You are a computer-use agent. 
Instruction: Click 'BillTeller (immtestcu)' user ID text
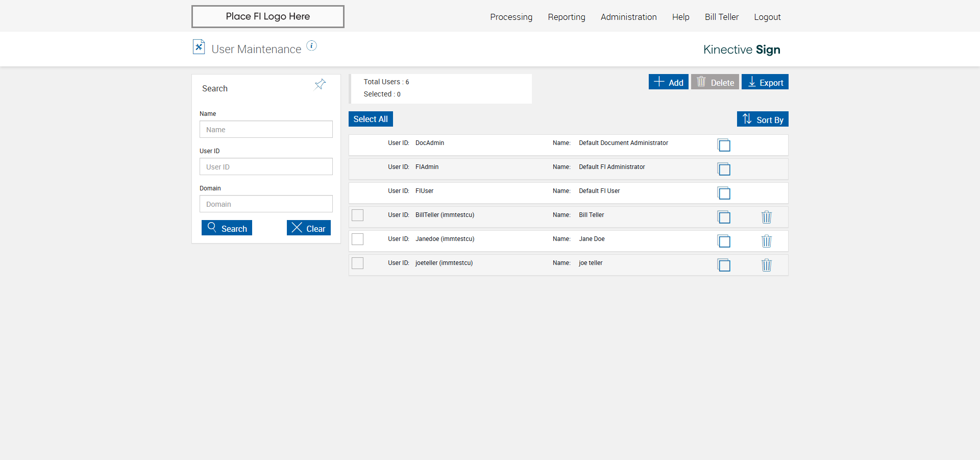(x=445, y=215)
